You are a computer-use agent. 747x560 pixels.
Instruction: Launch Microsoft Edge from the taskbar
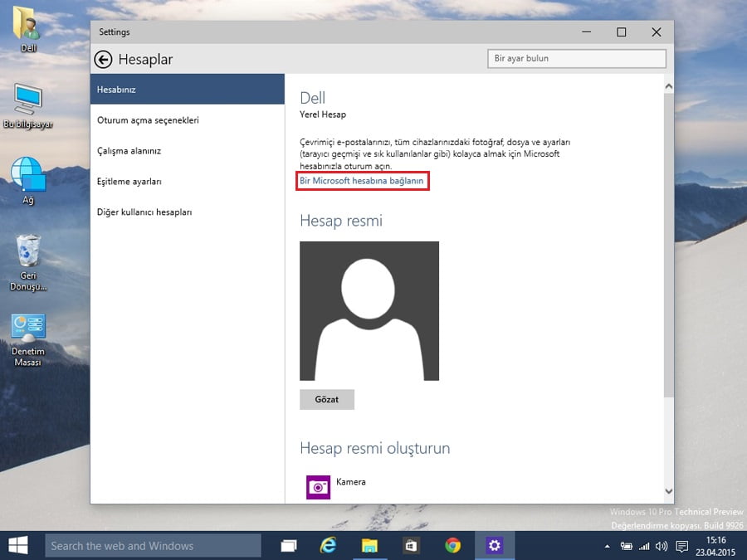click(x=329, y=545)
